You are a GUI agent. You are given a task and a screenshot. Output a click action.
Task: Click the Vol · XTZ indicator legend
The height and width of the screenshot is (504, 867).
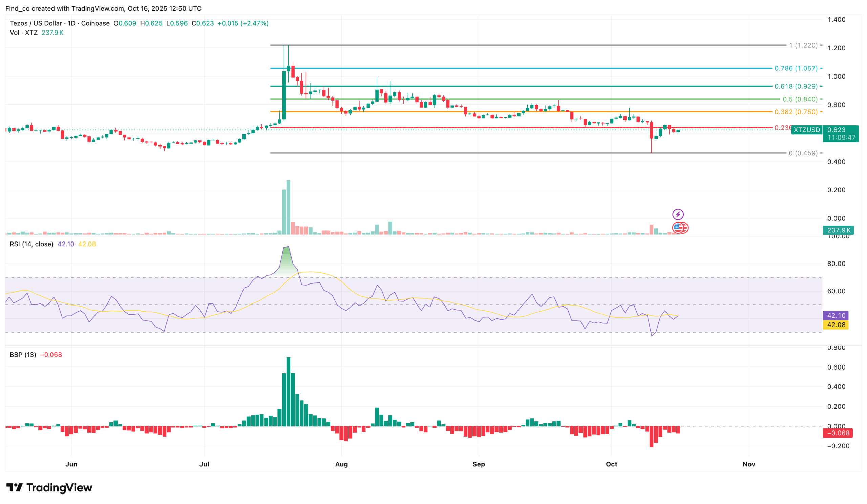click(x=24, y=33)
